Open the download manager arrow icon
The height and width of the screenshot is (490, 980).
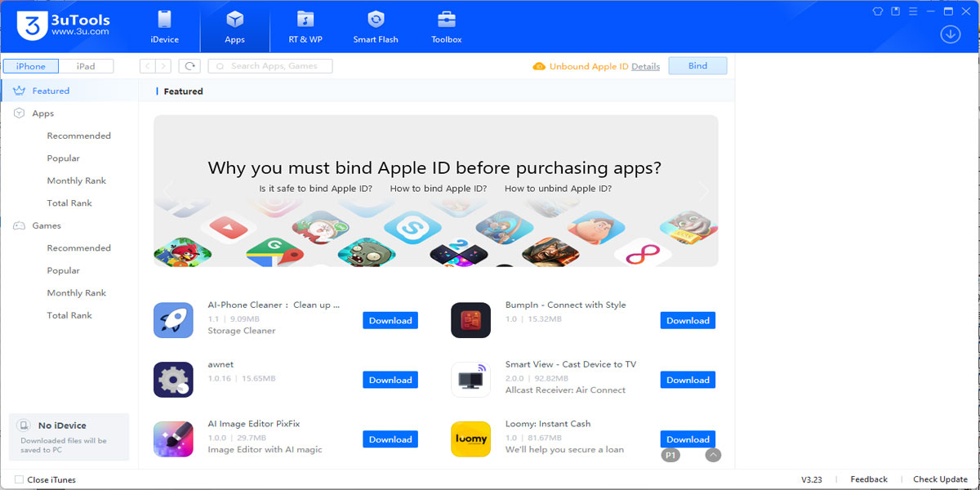pyautogui.click(x=950, y=34)
